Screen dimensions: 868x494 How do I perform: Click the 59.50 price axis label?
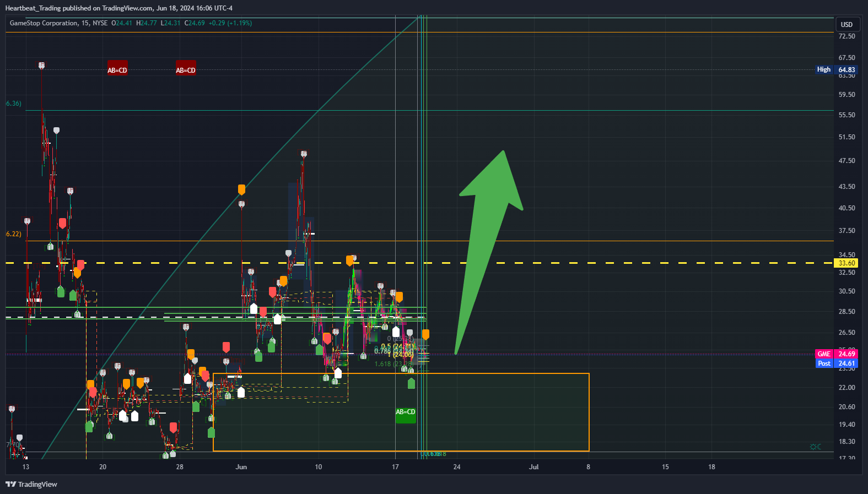click(847, 95)
